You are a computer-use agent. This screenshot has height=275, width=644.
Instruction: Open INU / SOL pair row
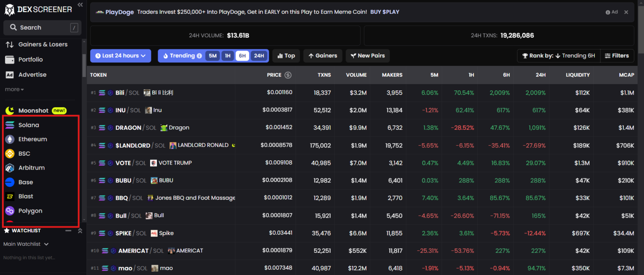pyautogui.click(x=362, y=110)
